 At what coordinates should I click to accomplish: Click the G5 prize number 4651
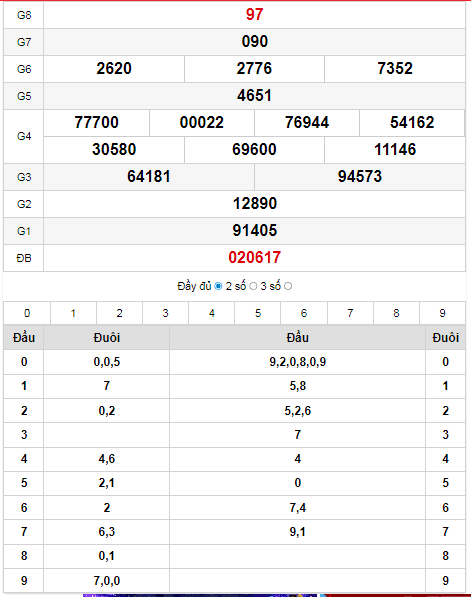[x=254, y=96]
